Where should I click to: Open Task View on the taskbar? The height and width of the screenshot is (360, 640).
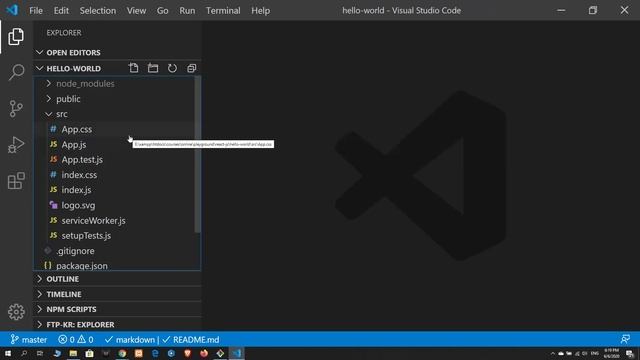tap(40, 353)
